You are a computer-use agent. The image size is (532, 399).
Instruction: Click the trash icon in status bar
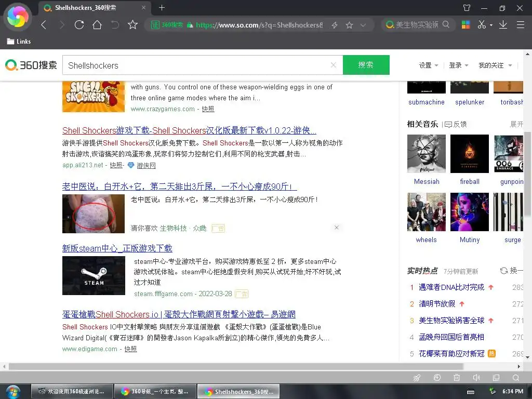(x=457, y=378)
